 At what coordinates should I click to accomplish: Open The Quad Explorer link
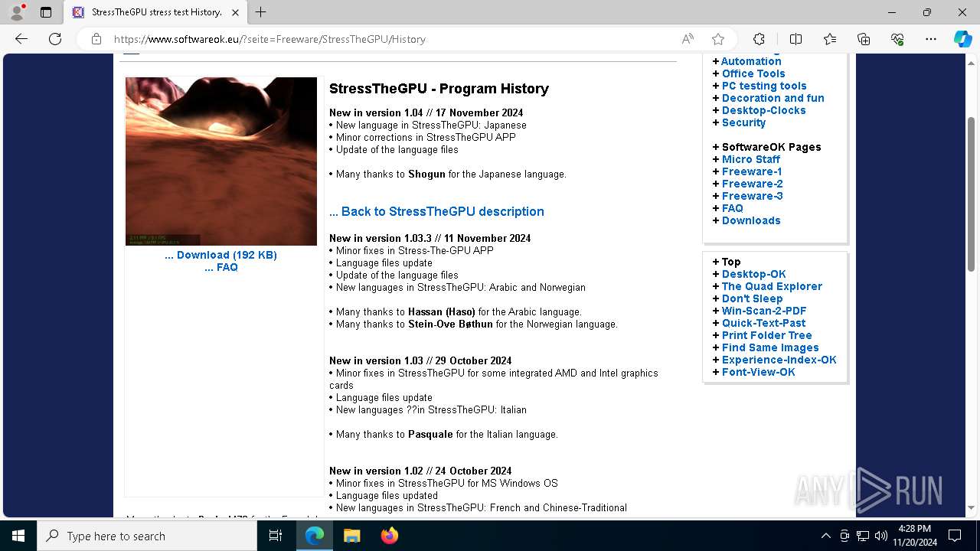point(772,286)
